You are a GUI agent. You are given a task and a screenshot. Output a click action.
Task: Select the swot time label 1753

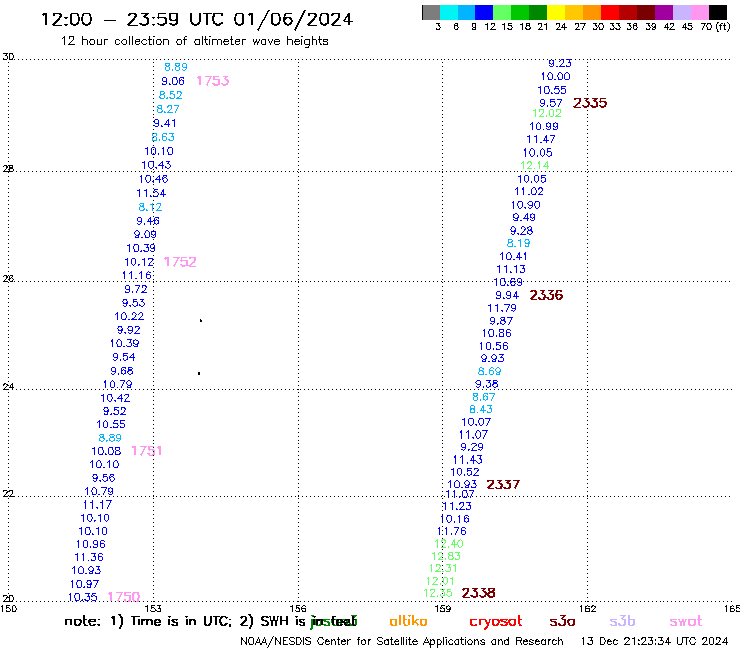coord(213,81)
